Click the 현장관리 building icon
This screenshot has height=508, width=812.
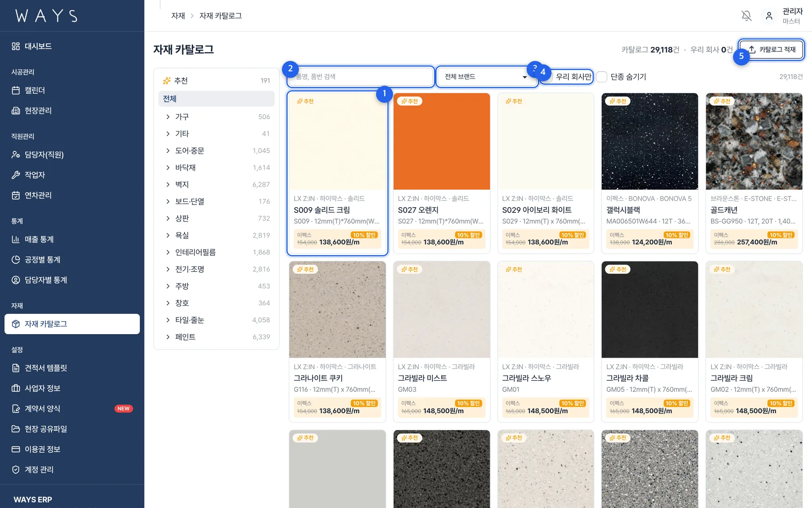(x=16, y=111)
